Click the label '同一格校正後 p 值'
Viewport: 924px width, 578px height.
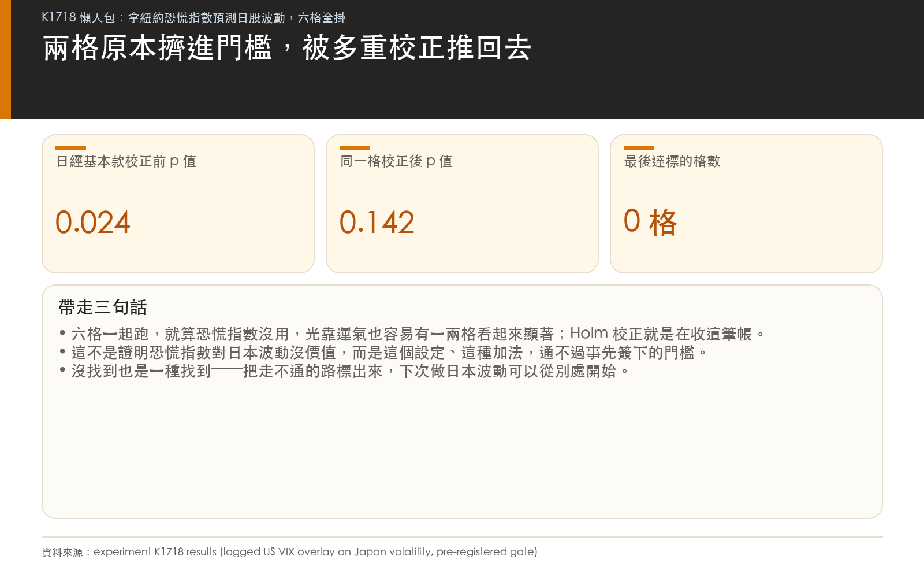click(x=396, y=161)
